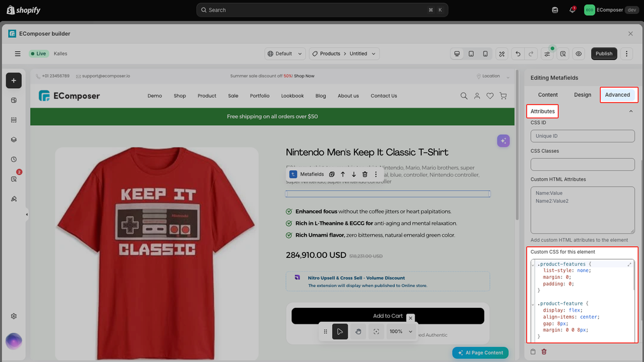Viewport: 644px width, 362px height.
Task: Duplicate the Metafields element
Action: click(332, 174)
